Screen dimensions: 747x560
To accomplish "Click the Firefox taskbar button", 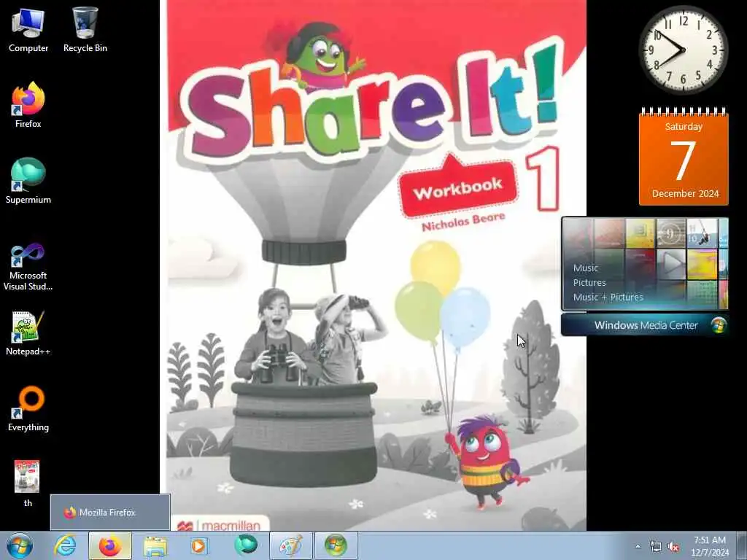I will click(x=110, y=545).
